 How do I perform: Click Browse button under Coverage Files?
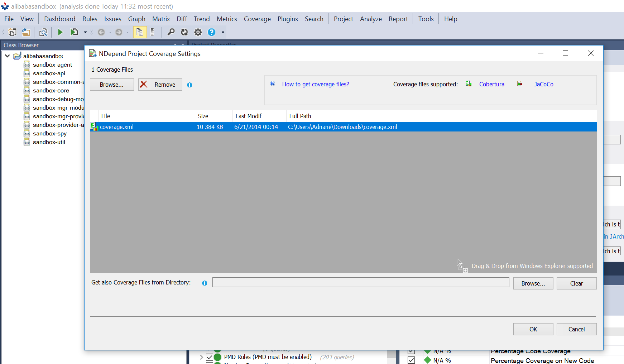(112, 85)
